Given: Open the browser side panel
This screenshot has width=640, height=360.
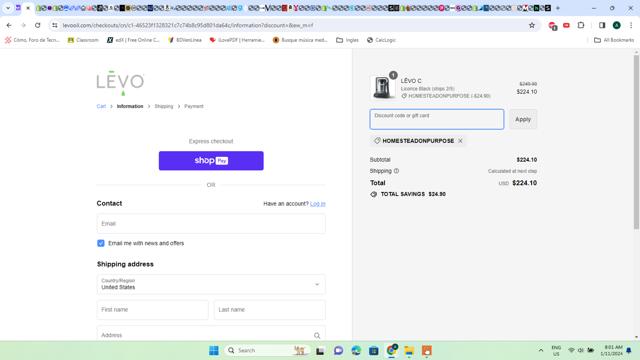Looking at the screenshot, I should pos(602,25).
